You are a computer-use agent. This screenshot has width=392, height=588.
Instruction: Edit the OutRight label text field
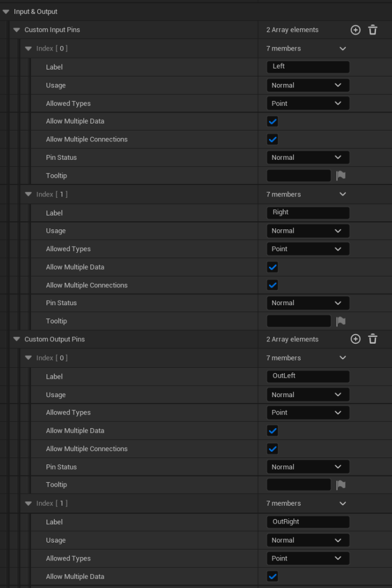point(308,522)
